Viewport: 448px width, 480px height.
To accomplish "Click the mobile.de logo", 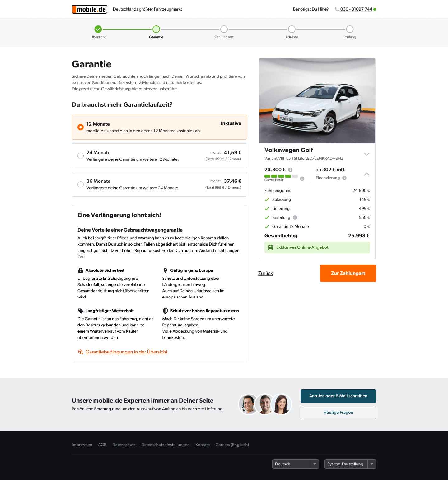I will tap(90, 9).
